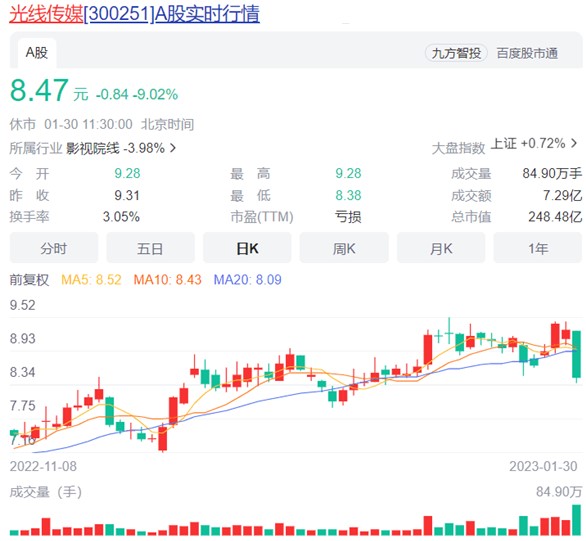Open the [300251]A股实时行情 title link

pos(172,15)
